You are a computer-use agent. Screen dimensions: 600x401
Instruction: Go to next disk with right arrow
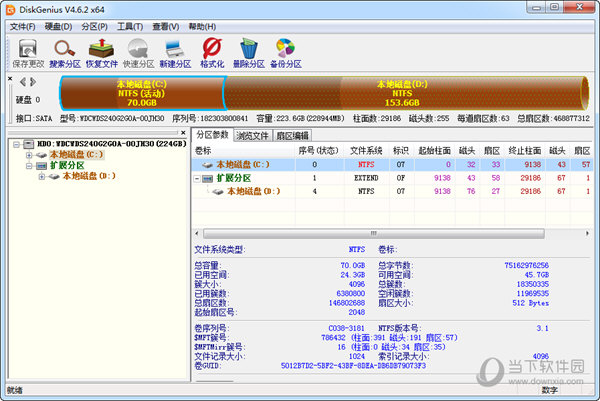33,82
